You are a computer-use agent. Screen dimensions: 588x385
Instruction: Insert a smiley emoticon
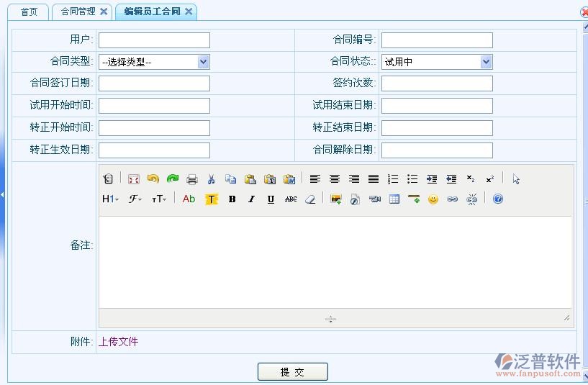point(433,199)
